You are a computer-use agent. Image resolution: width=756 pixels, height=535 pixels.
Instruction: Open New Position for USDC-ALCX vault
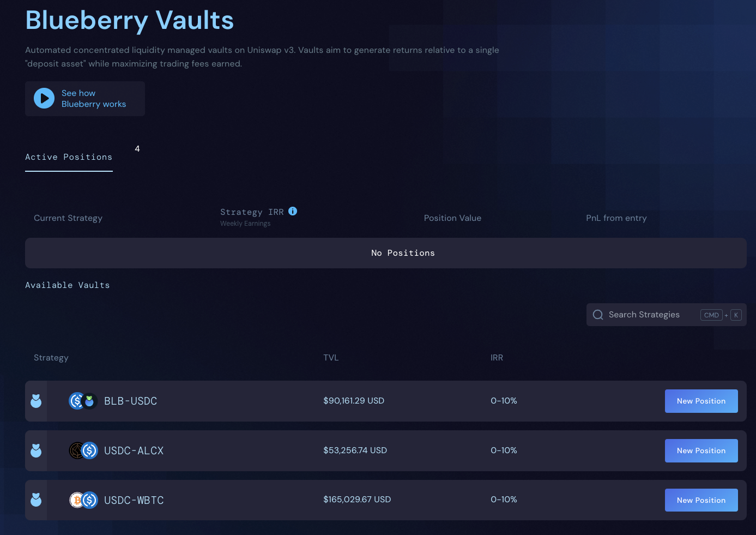[701, 451]
